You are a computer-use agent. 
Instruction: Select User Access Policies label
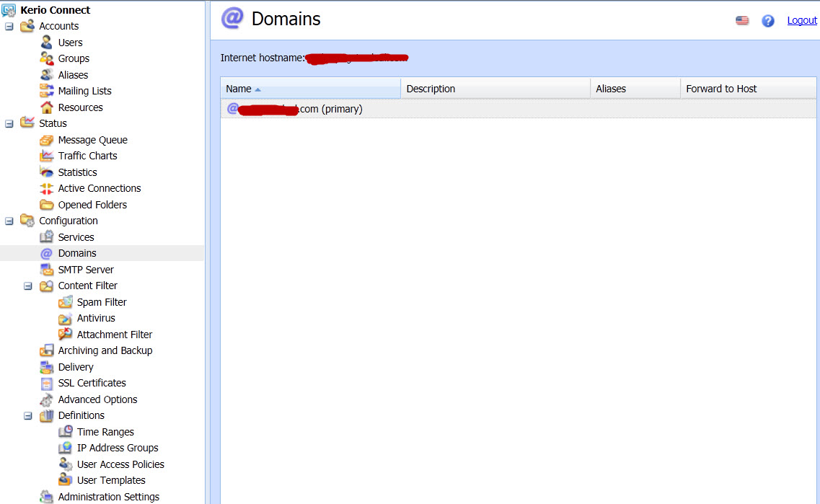120,464
